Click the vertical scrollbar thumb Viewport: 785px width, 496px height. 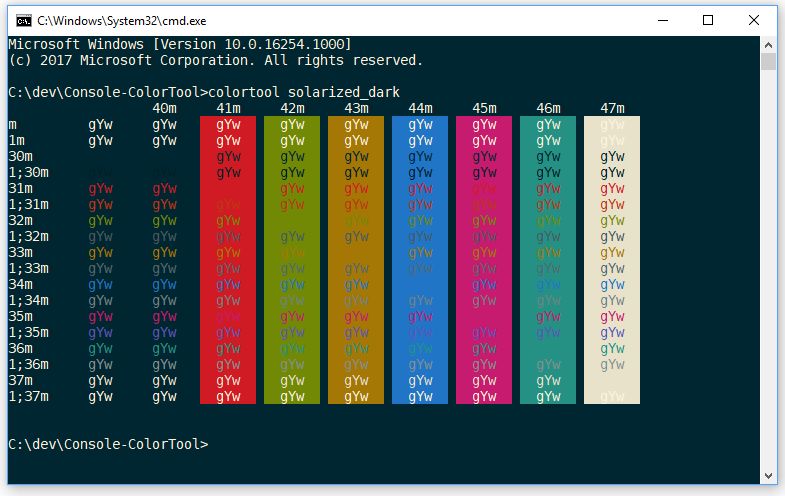[x=768, y=62]
